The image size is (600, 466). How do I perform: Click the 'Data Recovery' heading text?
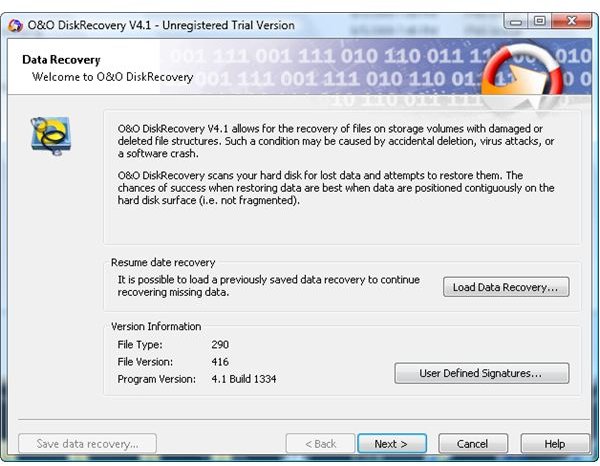[61, 60]
